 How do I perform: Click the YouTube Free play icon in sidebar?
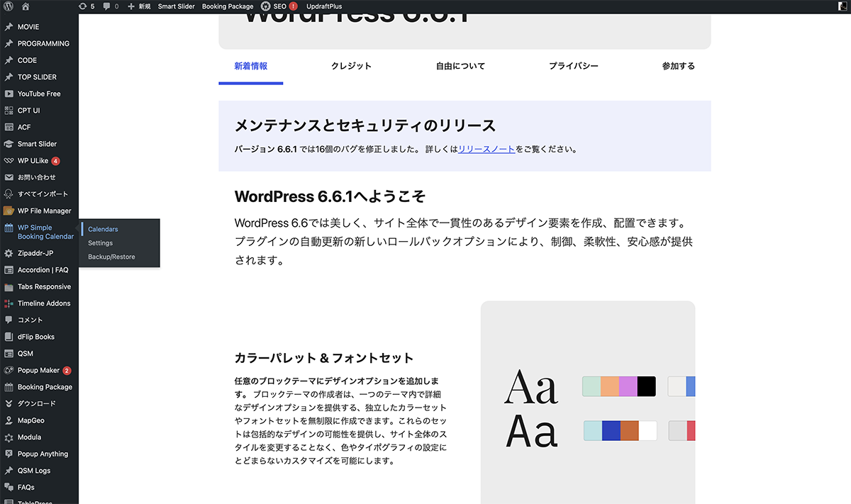click(9, 94)
